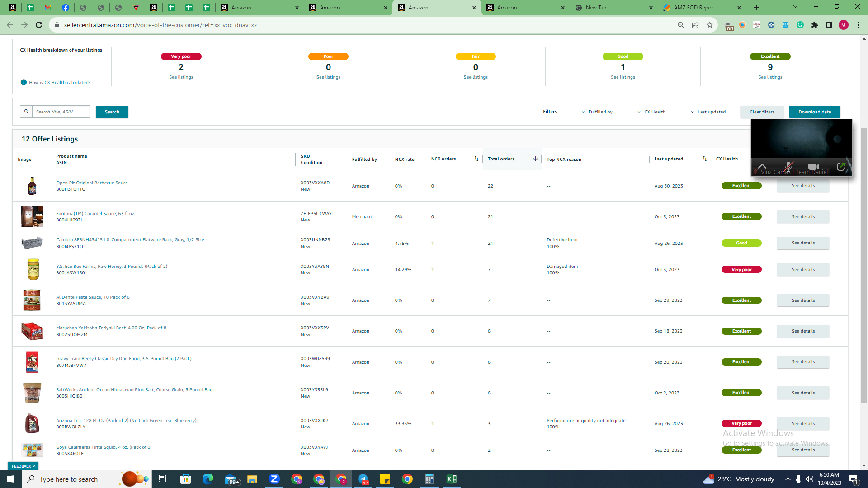Go back to the previous page

pos(10,25)
